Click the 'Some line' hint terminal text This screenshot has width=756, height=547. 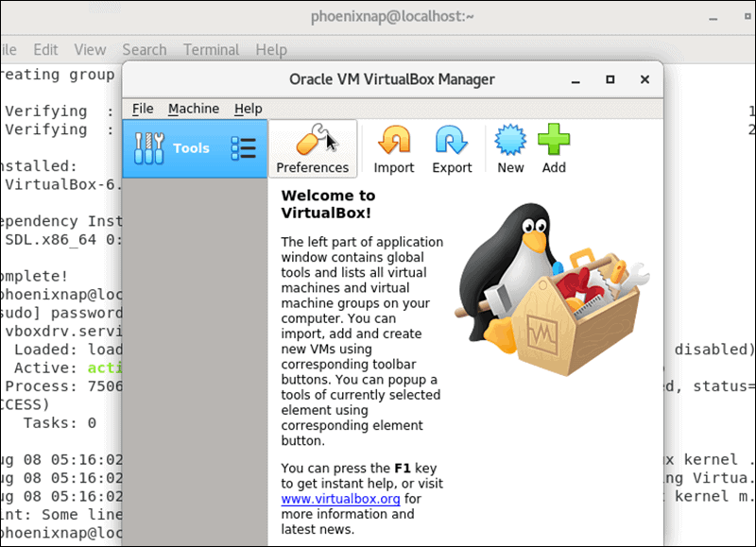click(82, 515)
